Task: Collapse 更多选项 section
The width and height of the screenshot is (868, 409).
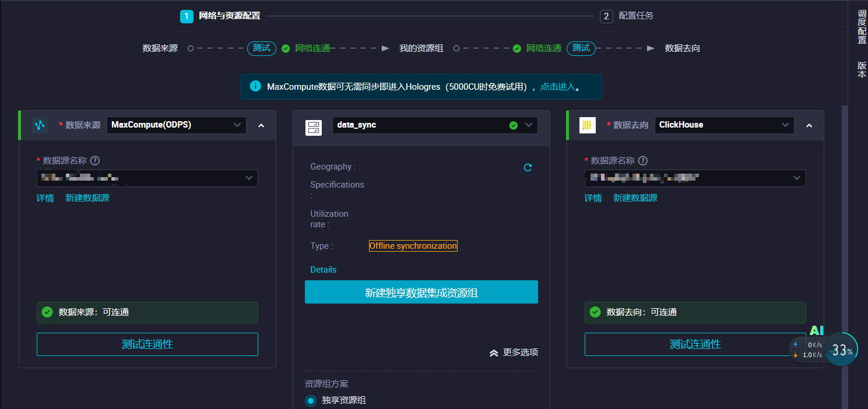Action: click(514, 352)
